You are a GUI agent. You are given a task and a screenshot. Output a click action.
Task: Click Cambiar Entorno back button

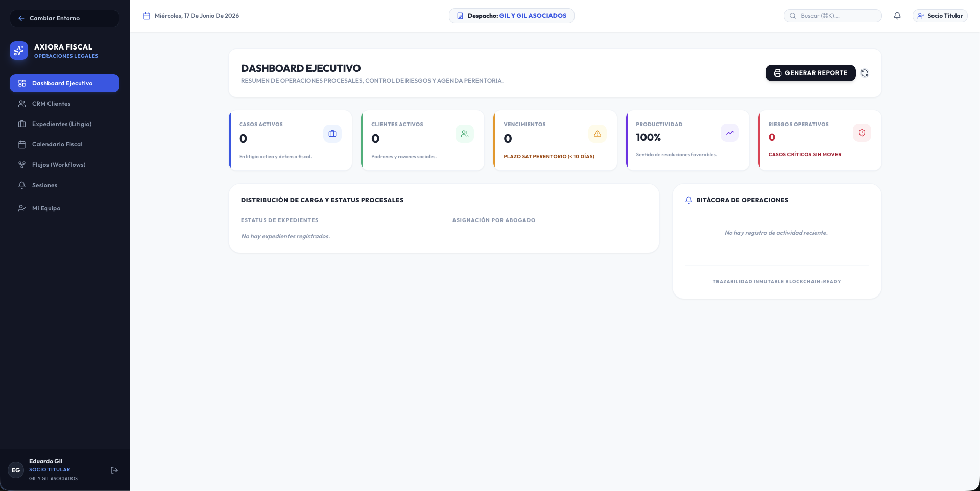(64, 18)
